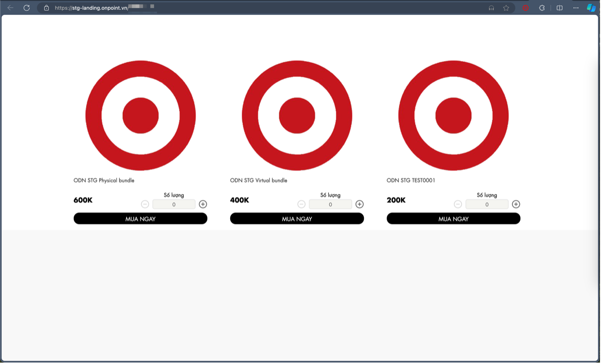Open the red extension icon in the toolbar
The width and height of the screenshot is (602, 364).
(x=526, y=8)
